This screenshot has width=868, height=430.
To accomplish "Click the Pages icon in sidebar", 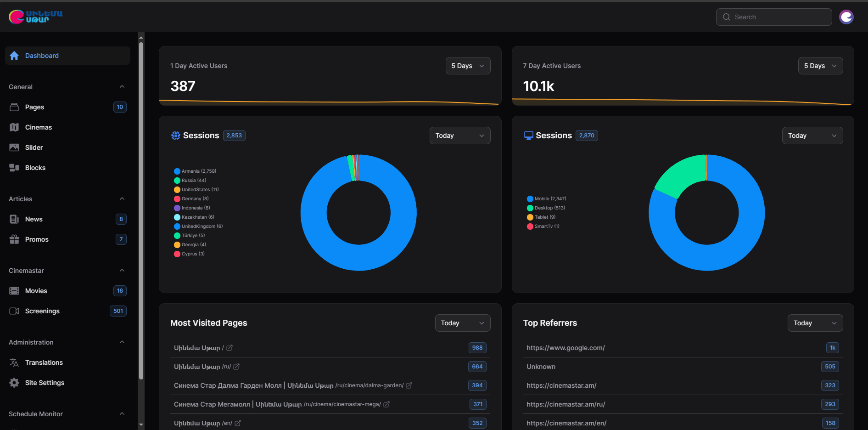I will pos(14,107).
